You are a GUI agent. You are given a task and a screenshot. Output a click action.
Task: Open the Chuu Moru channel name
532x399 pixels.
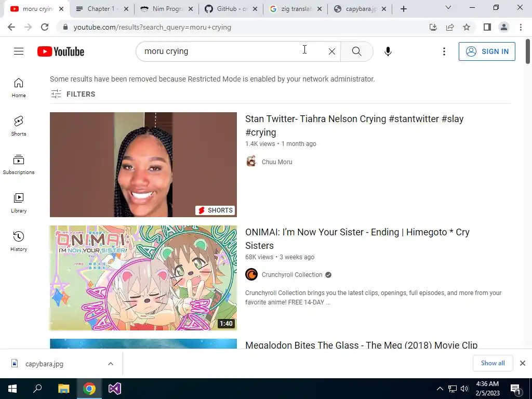pos(277,162)
